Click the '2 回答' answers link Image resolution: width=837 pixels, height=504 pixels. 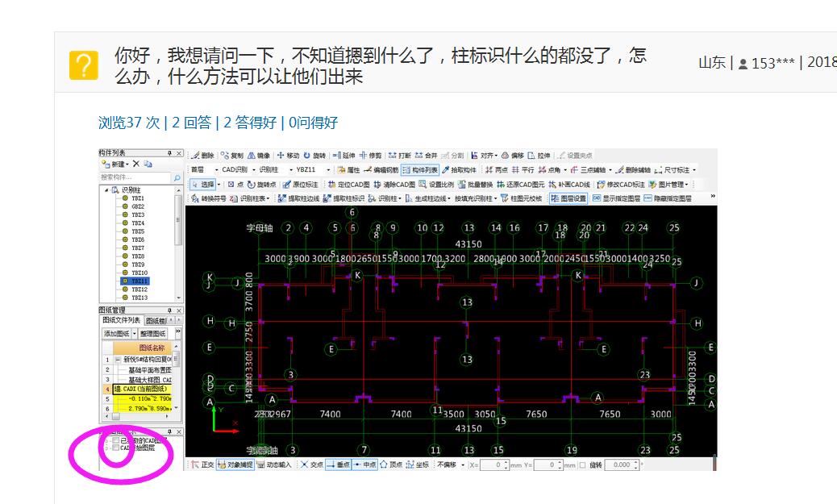192,123
